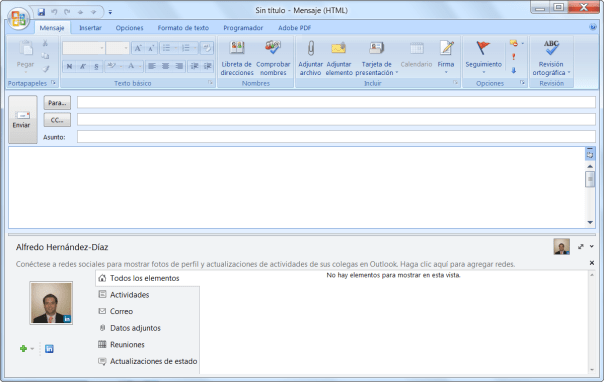Viewport: 604px width, 382px height.
Task: Click Adjuntar archivo paperclip
Action: (310, 57)
